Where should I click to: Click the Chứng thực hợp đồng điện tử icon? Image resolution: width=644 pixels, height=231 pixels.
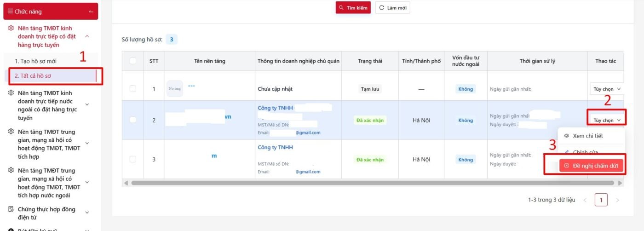pos(11,209)
